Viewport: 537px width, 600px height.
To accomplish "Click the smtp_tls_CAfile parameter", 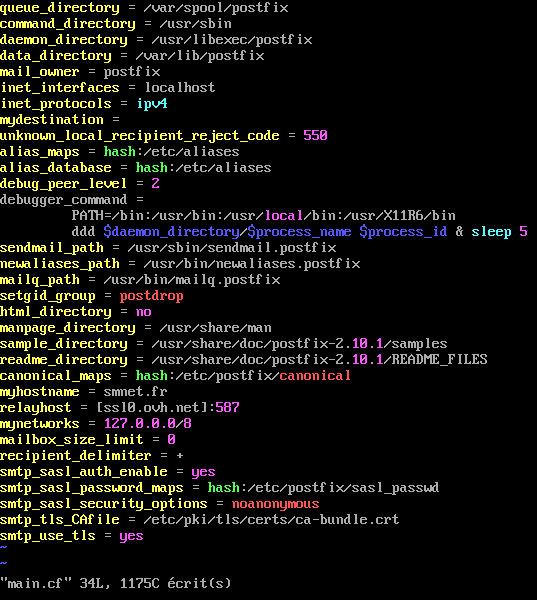I will 60,520.
